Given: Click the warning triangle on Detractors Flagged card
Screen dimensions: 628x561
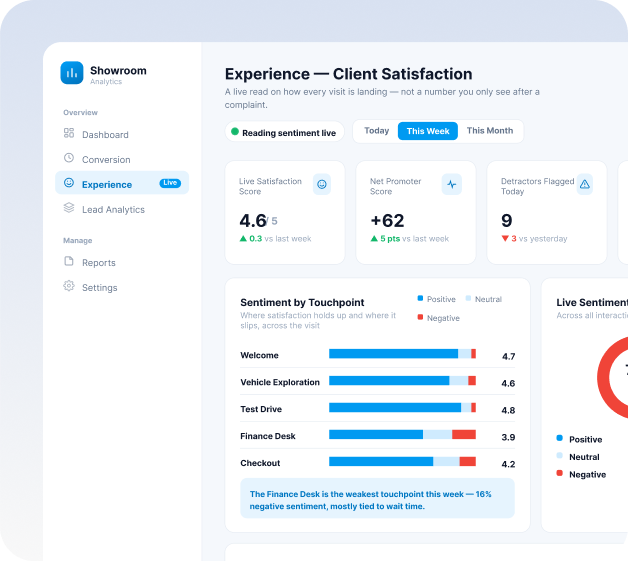Looking at the screenshot, I should [x=585, y=184].
